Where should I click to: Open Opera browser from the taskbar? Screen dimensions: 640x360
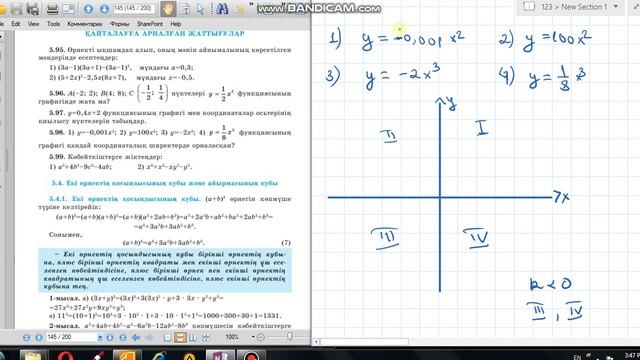coord(65,355)
